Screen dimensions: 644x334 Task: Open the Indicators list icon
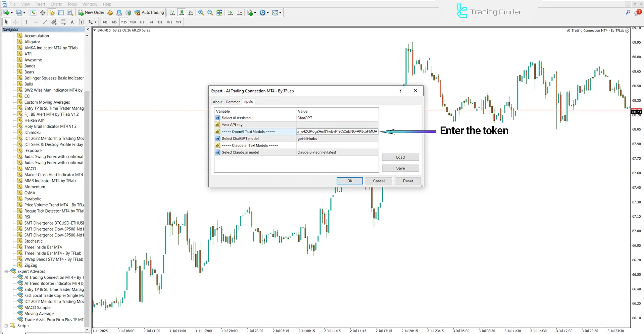point(250,12)
